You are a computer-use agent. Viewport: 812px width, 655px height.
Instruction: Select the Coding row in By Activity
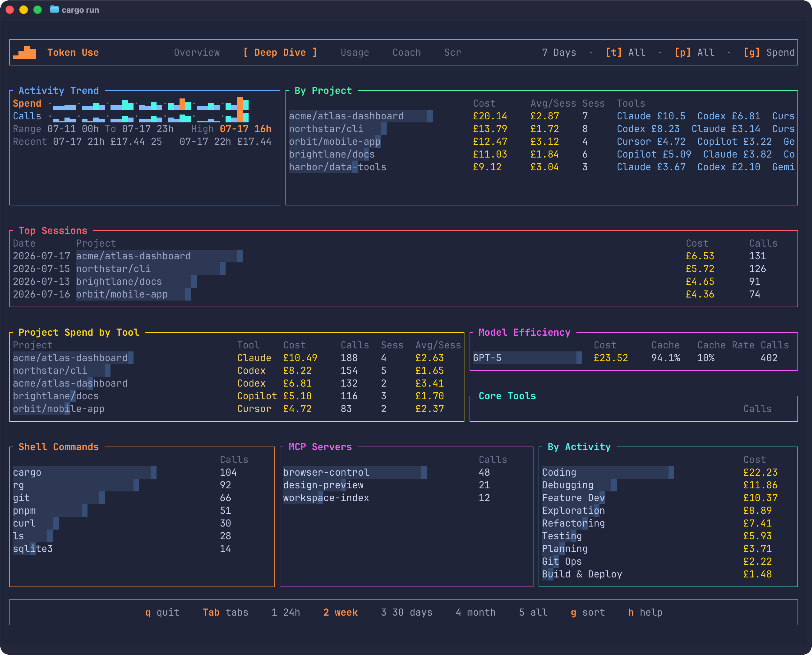pos(668,472)
